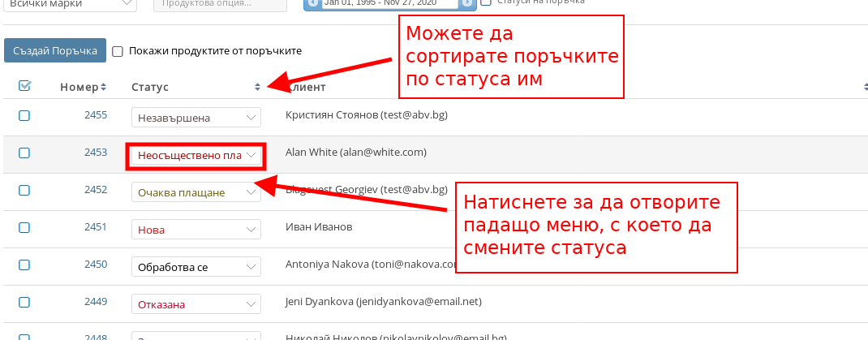Select the checkbox for order 2451

coord(24,228)
